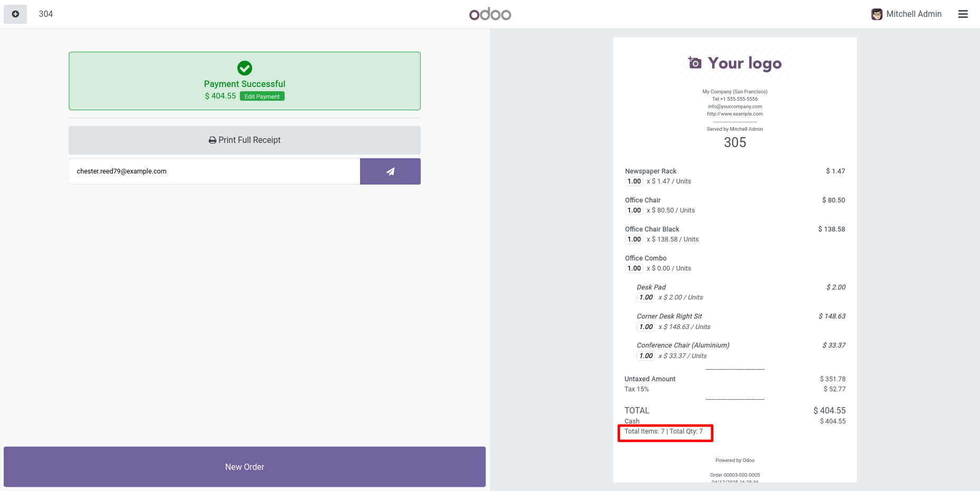This screenshot has height=491, width=980.
Task: Click the green payment success checkmark icon
Action: click(x=245, y=68)
